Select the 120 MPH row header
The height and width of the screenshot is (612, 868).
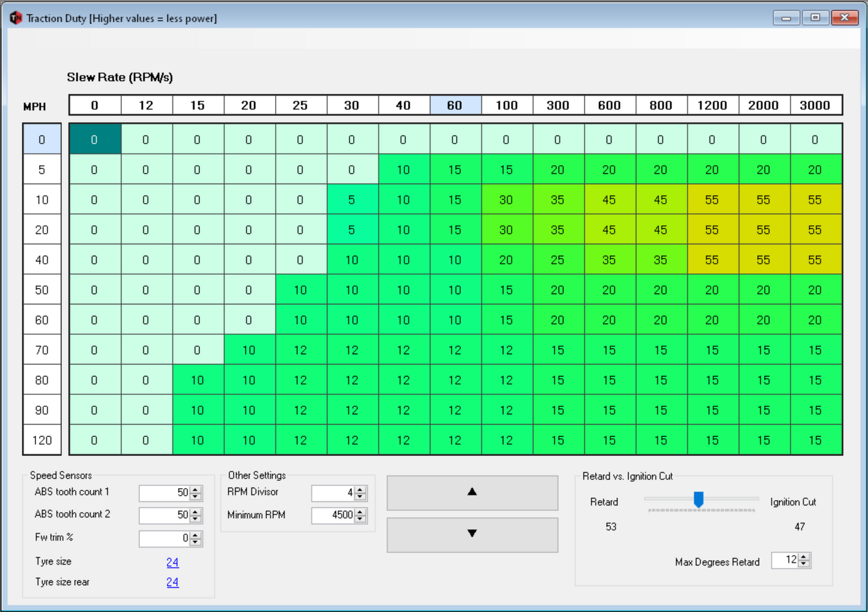(x=42, y=440)
